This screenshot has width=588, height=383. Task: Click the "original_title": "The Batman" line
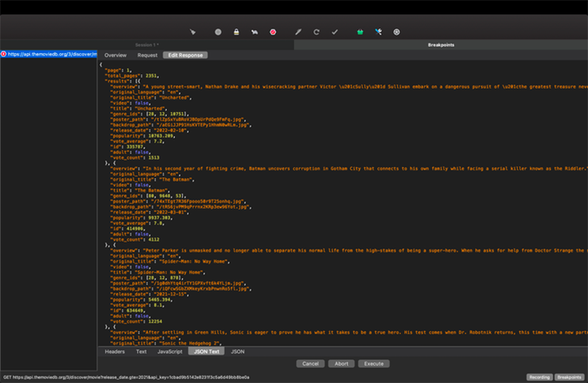(x=152, y=180)
